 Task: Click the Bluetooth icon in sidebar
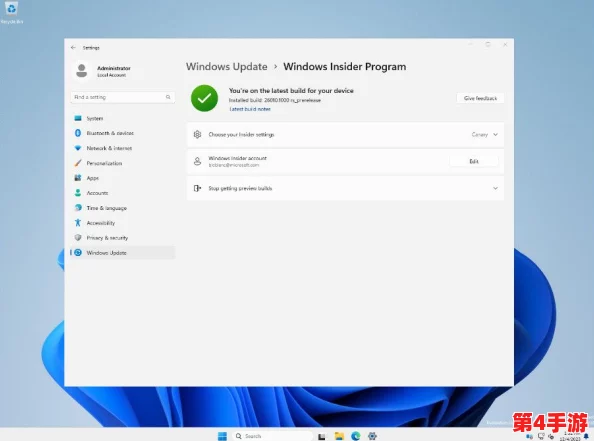click(x=78, y=133)
